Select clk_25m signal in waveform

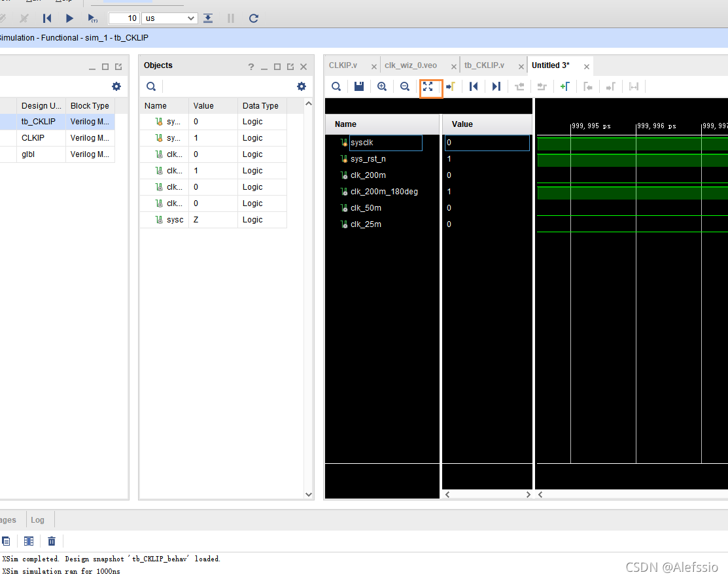point(366,224)
